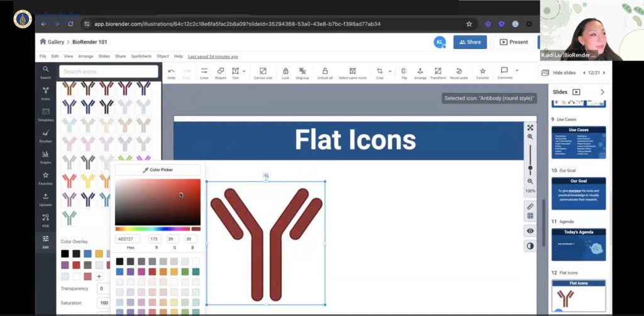Toggle the eye visibility button on canvas
Image resolution: width=644 pixels, height=316 pixels.
[530, 231]
